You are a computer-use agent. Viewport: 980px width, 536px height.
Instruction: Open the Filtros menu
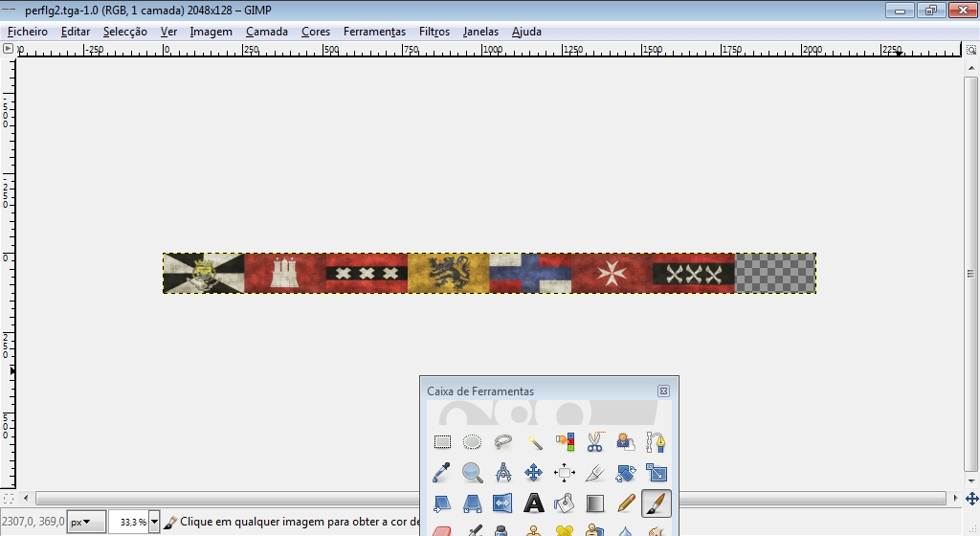click(434, 32)
